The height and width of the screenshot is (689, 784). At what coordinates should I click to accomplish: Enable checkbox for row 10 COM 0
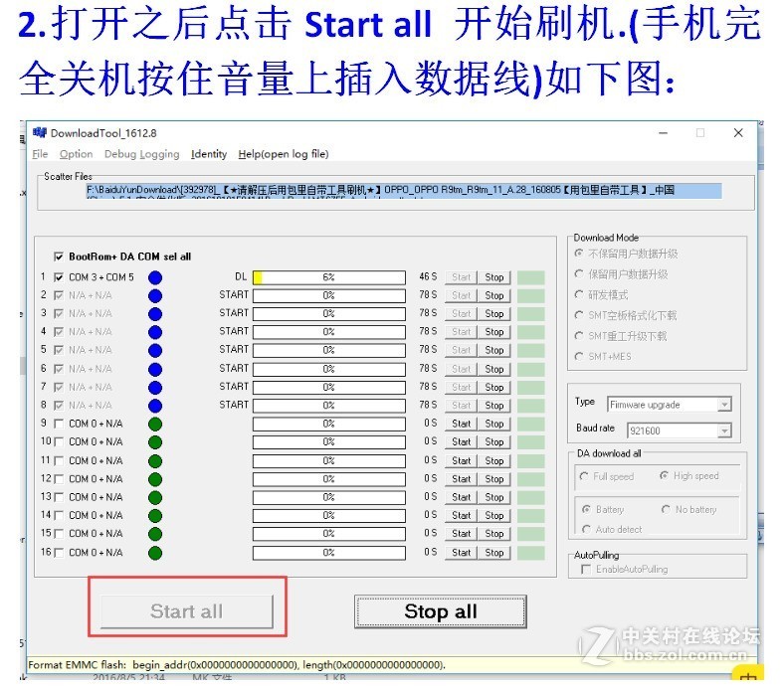pos(59,442)
